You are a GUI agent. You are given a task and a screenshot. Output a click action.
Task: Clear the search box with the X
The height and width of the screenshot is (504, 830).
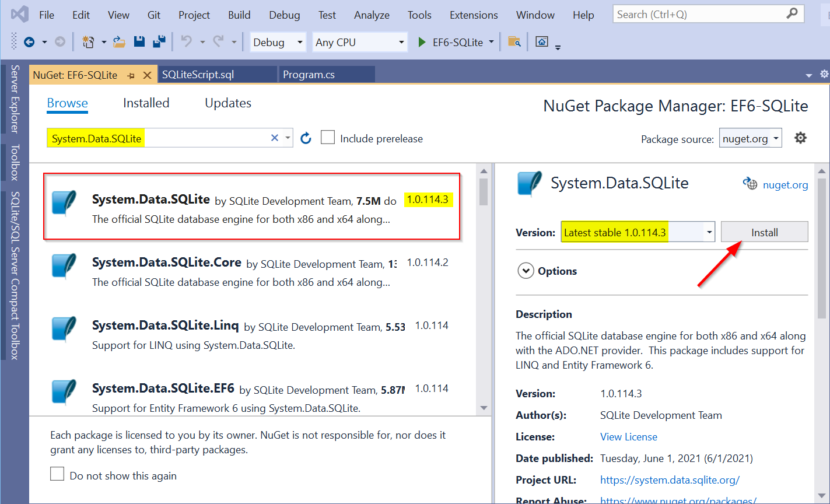pos(274,137)
